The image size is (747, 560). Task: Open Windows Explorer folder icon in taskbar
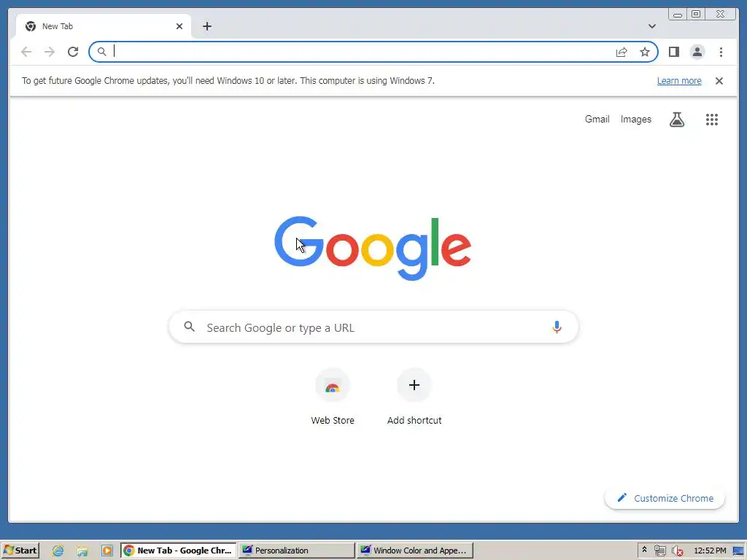82,551
